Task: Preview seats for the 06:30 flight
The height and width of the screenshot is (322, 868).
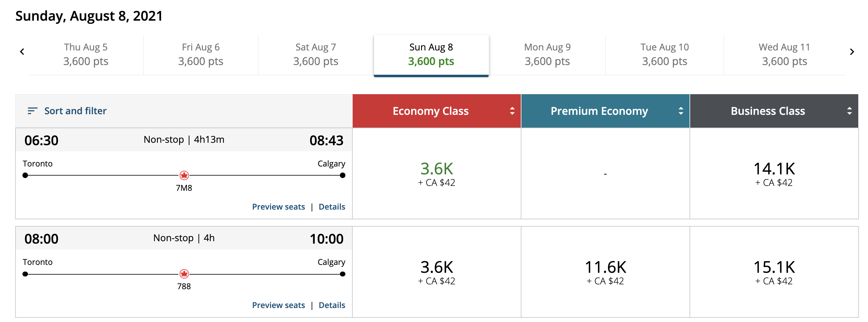Action: pyautogui.click(x=278, y=207)
